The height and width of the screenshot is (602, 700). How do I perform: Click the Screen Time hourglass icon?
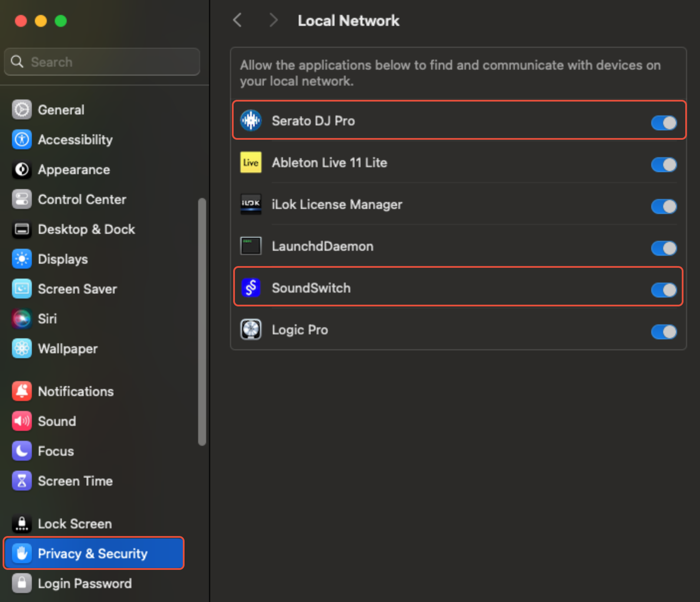pos(22,481)
